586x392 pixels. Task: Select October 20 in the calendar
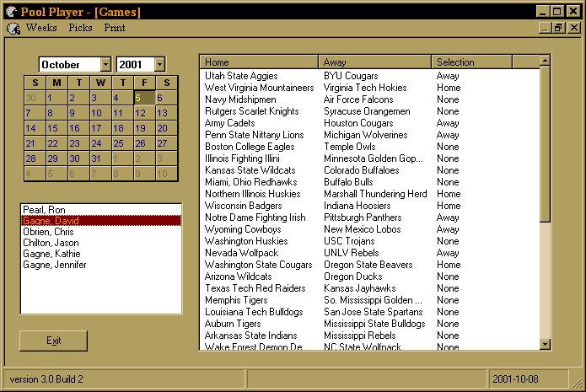click(166, 128)
